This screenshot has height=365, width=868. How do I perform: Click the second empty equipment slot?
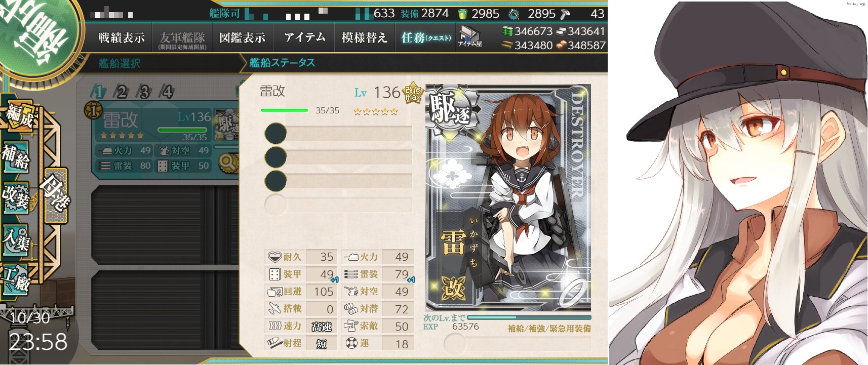[338, 157]
